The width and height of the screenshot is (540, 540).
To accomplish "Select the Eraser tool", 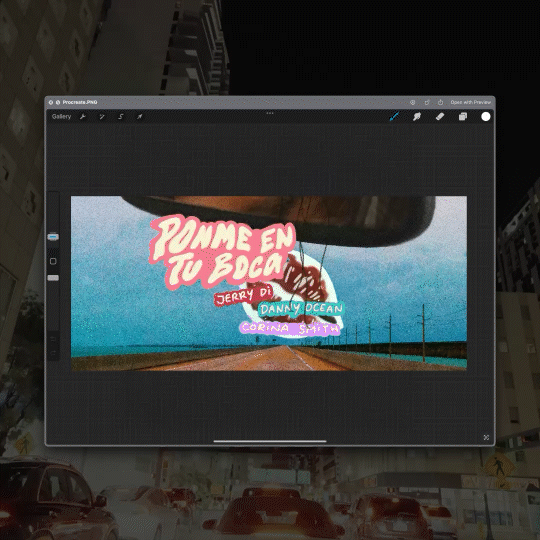I will click(440, 117).
